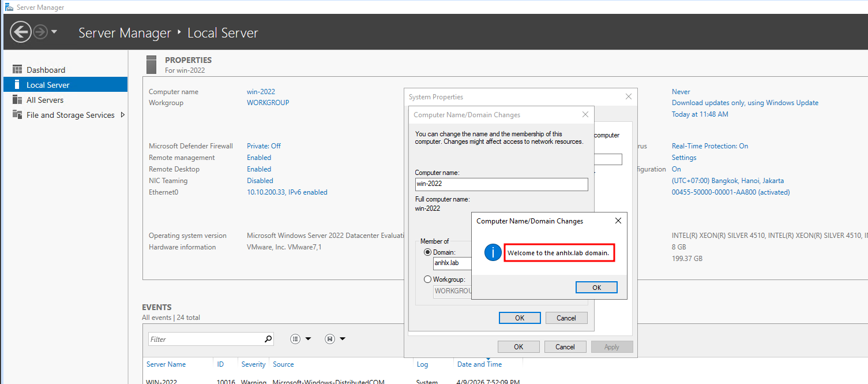The height and width of the screenshot is (384, 868).
Task: Select the All Servers sidebar icon
Action: tap(17, 100)
